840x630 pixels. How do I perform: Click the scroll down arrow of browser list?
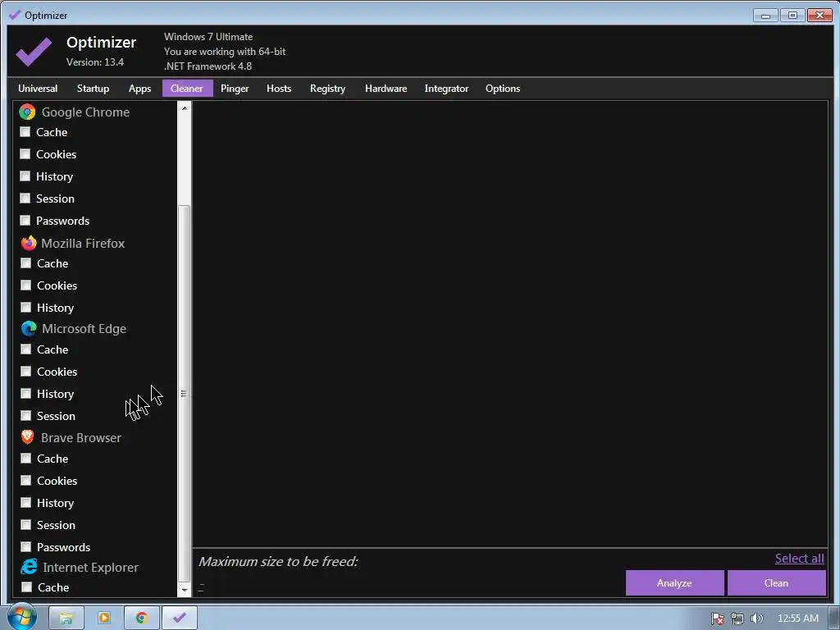pos(185,591)
